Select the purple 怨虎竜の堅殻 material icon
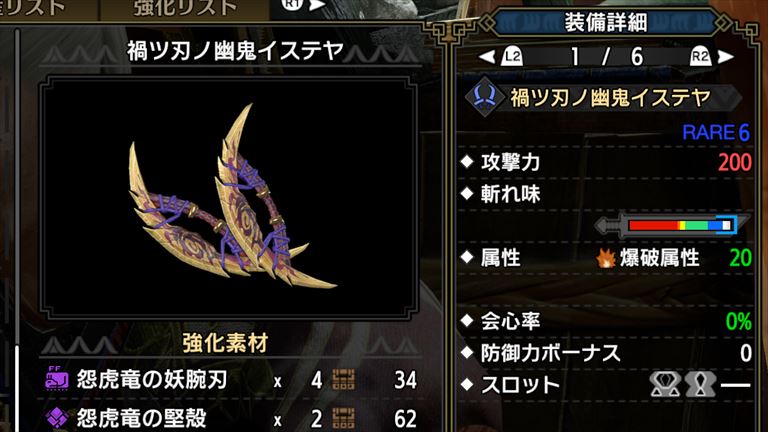Screen dimensions: 768x432 pos(57,417)
